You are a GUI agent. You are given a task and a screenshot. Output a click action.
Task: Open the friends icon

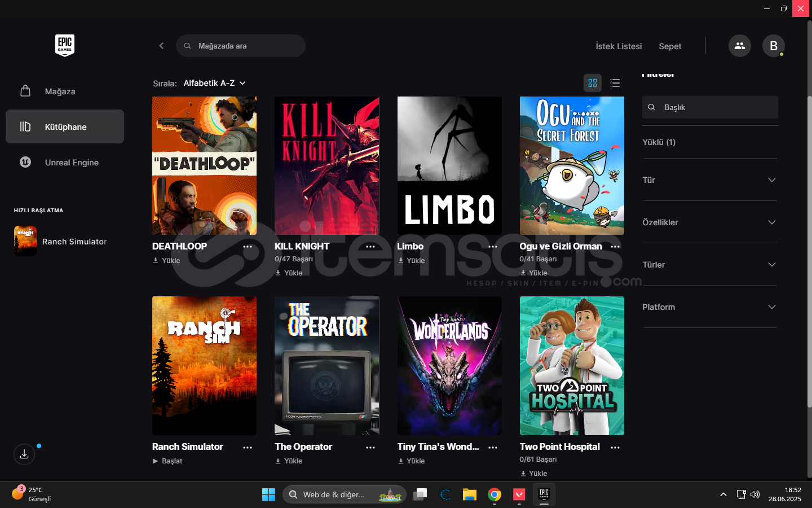[x=740, y=46]
